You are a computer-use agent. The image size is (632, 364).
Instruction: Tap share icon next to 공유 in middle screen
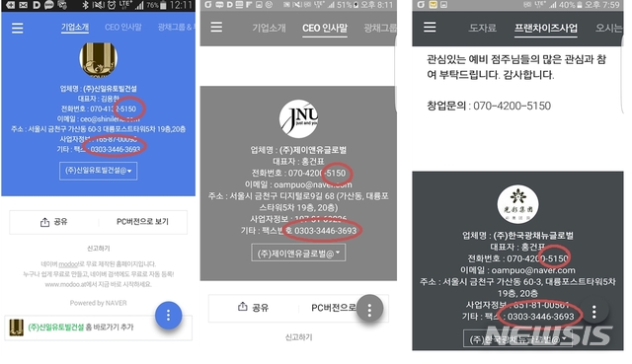tap(242, 307)
